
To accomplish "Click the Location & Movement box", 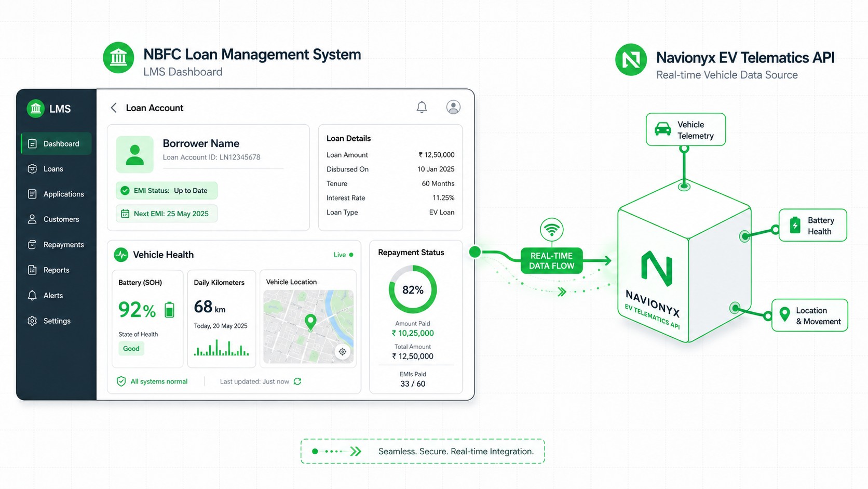I will [810, 315].
